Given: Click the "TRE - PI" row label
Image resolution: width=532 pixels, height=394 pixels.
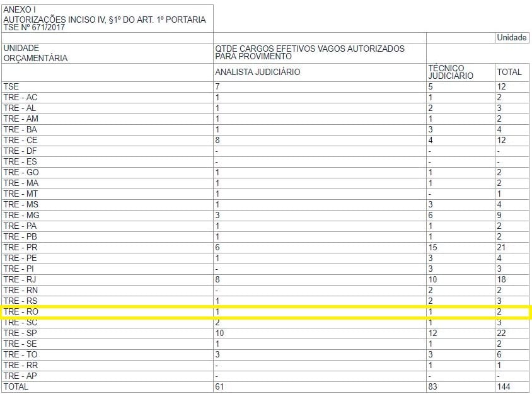Looking at the screenshot, I should tap(19, 269).
